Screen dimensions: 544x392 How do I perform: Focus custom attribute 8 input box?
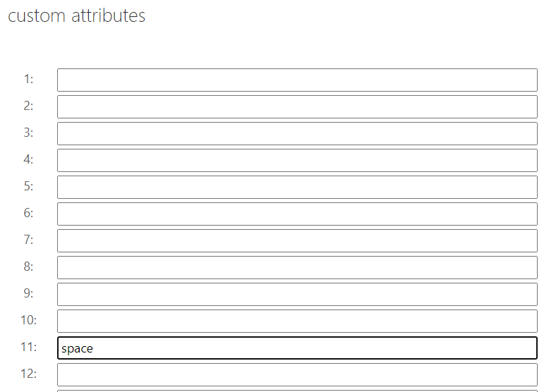point(297,267)
